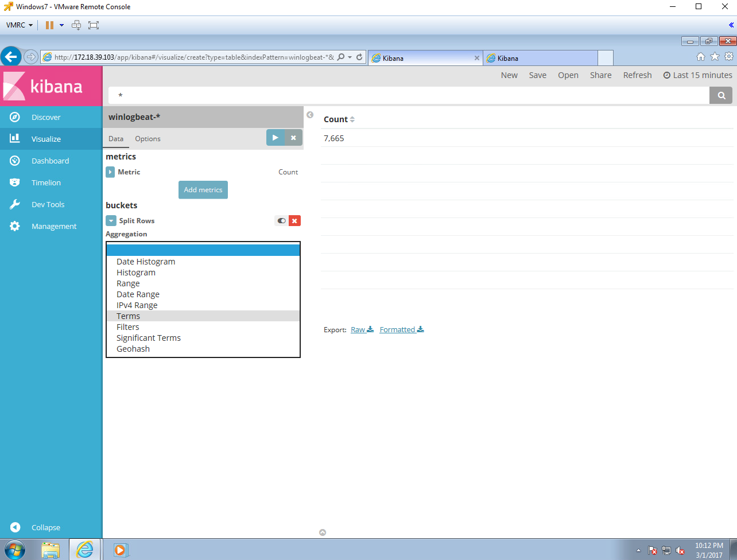737x560 pixels.
Task: Sort table by Count column
Action: pos(339,119)
